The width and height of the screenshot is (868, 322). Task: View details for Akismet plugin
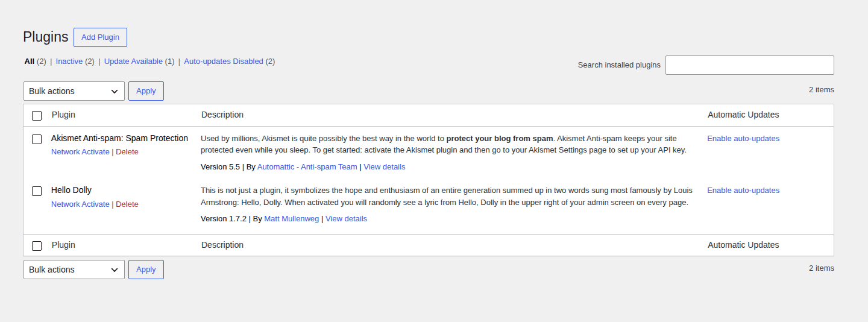[x=385, y=167]
